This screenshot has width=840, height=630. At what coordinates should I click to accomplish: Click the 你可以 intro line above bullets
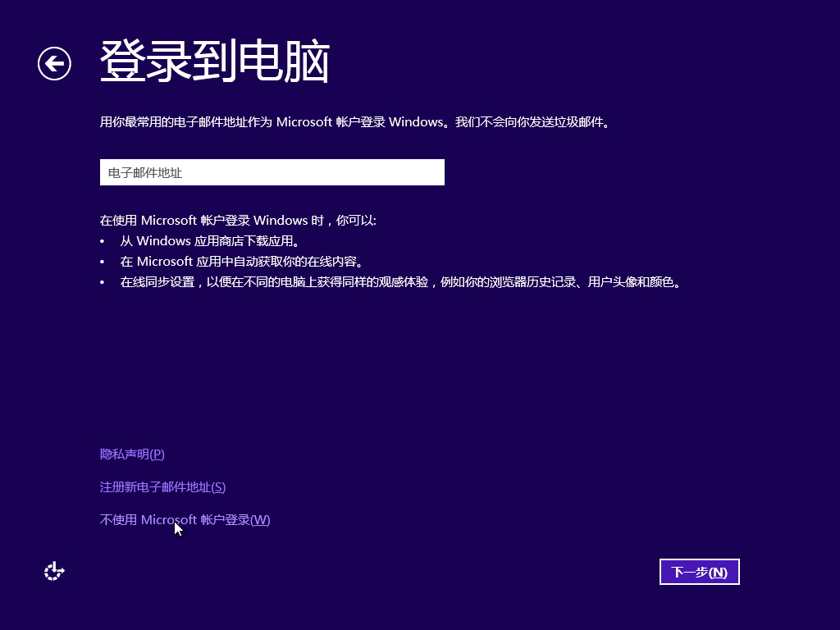click(x=238, y=221)
